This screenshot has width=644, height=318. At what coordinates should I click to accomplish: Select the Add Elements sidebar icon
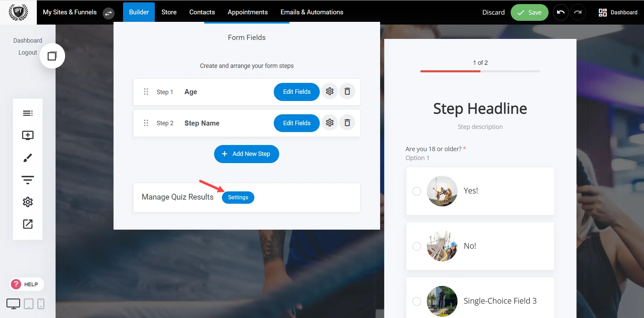point(28,135)
